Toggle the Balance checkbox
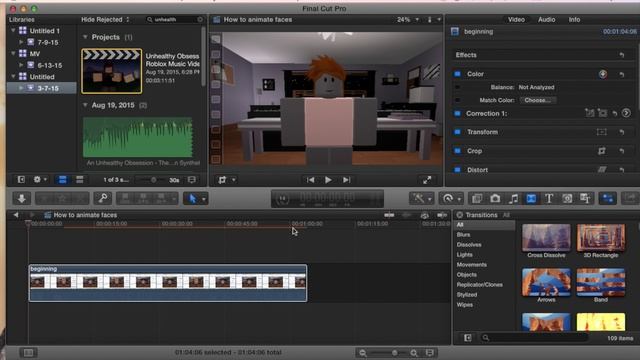This screenshot has height=360, width=640. tap(457, 87)
